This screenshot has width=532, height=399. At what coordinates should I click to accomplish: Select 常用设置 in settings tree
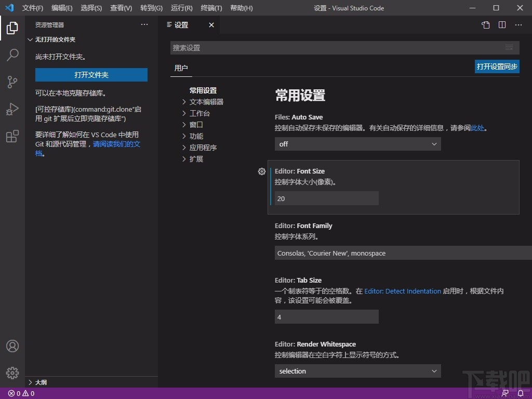pyautogui.click(x=203, y=90)
